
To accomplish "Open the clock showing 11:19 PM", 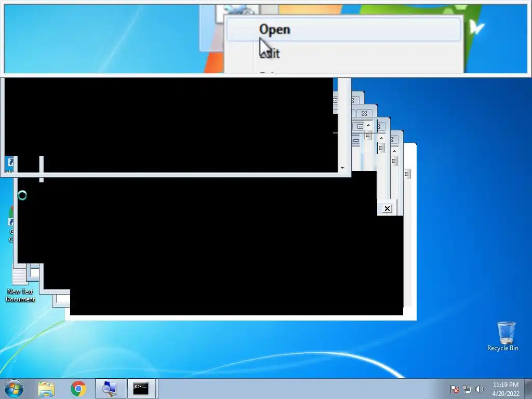I will [506, 389].
